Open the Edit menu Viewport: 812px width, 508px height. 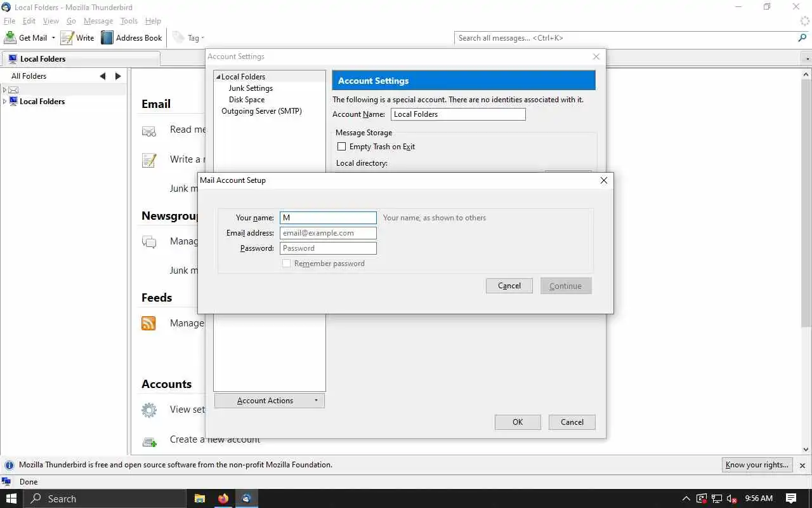29,21
